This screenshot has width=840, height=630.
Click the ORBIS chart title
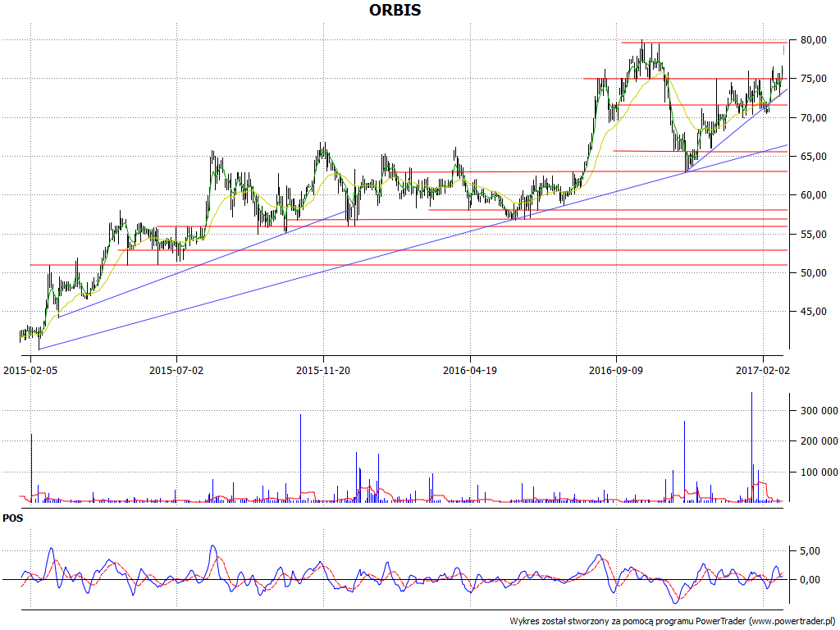point(395,10)
